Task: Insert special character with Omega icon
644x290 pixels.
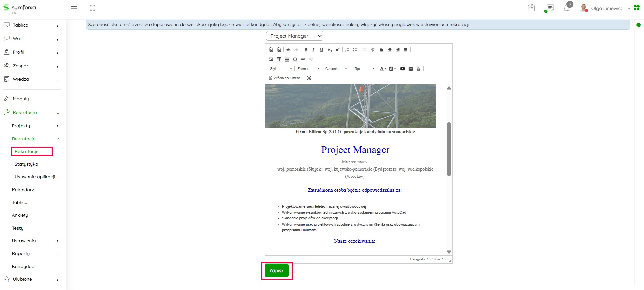Action: pyautogui.click(x=295, y=59)
